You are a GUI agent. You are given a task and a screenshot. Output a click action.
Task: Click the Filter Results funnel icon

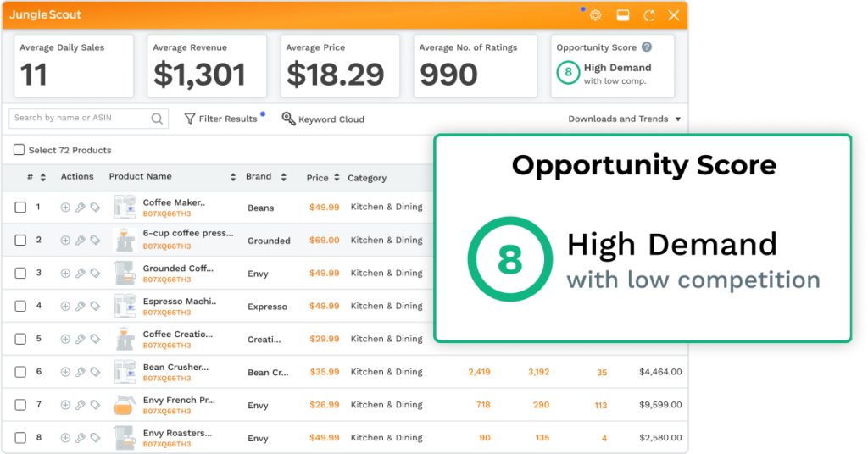[190, 119]
